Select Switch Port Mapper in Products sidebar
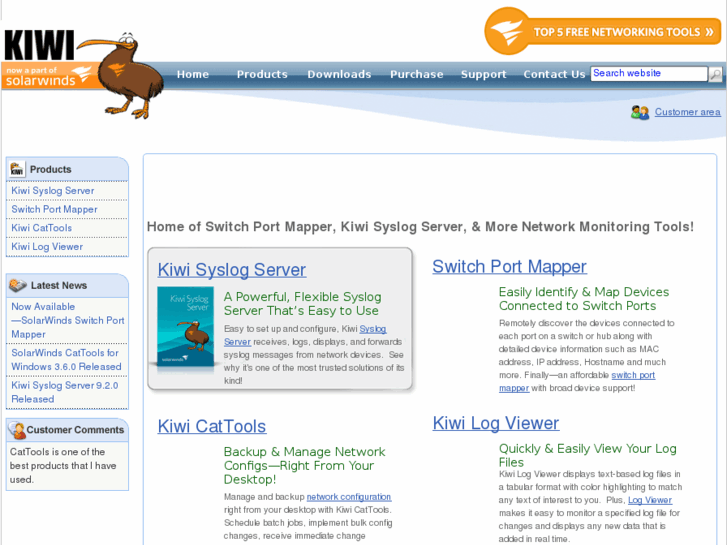Screen dimensions: 727x545 [x=54, y=209]
